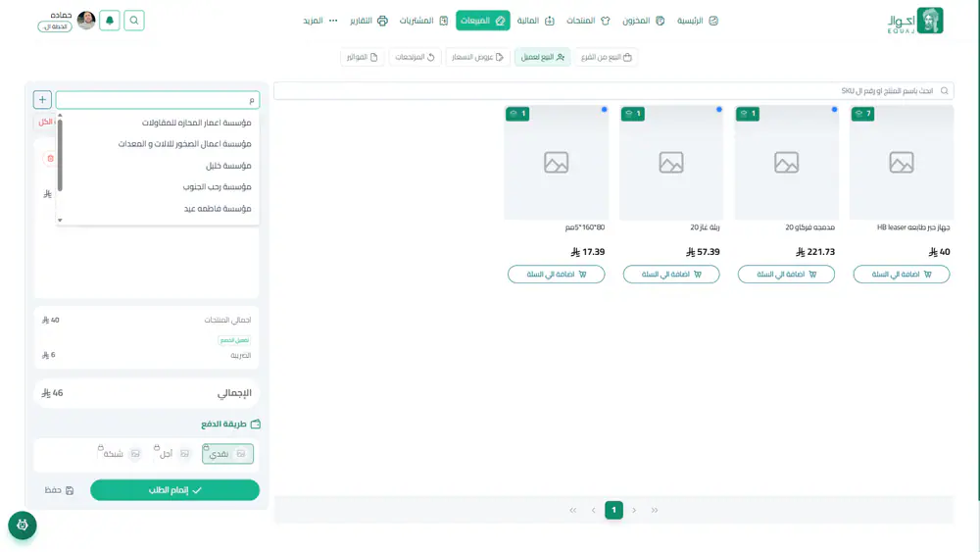
Task: Select أجل deferred payment method
Action: click(x=174, y=454)
